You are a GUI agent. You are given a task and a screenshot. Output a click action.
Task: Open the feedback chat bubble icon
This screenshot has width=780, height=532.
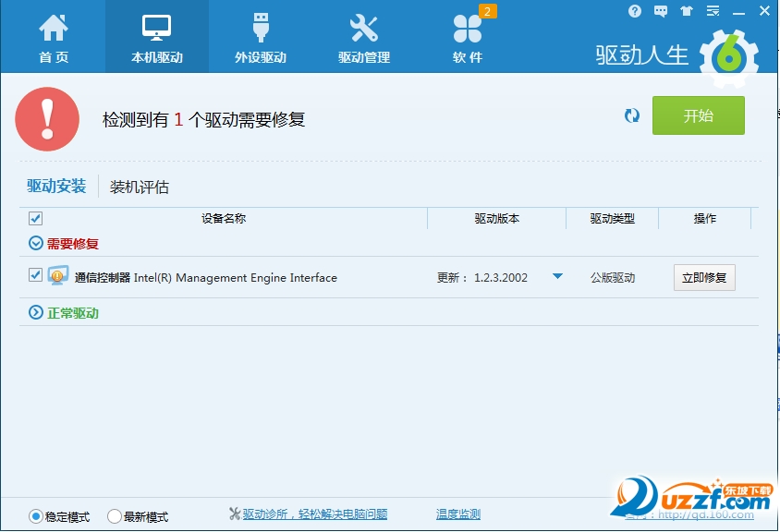tap(661, 11)
